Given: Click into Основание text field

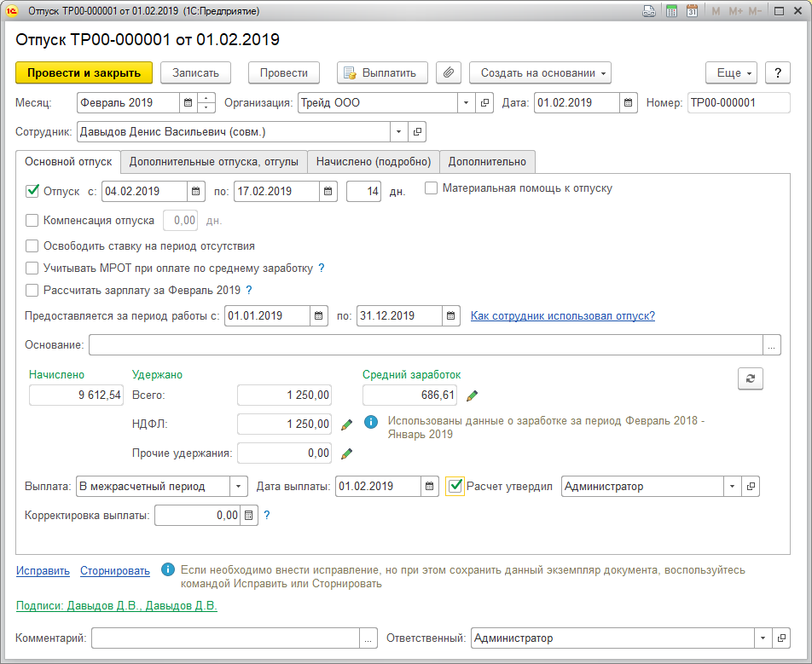Looking at the screenshot, I should click(x=426, y=344).
